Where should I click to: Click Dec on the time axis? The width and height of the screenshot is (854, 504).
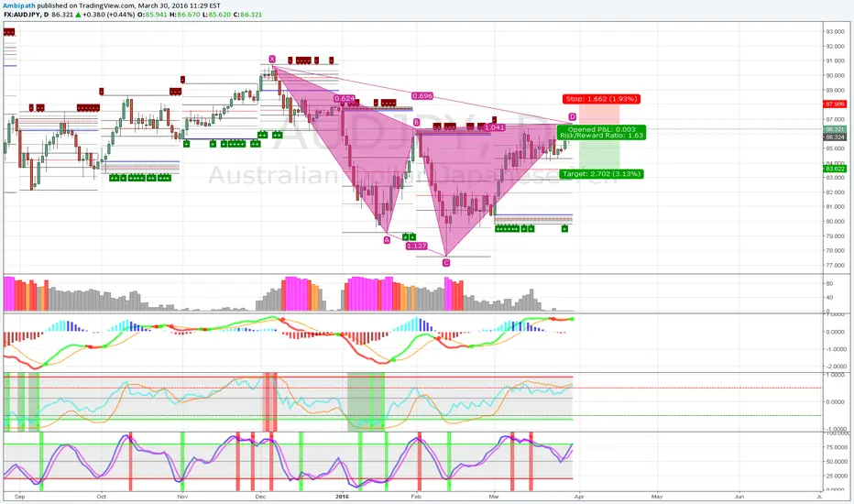pyautogui.click(x=260, y=497)
